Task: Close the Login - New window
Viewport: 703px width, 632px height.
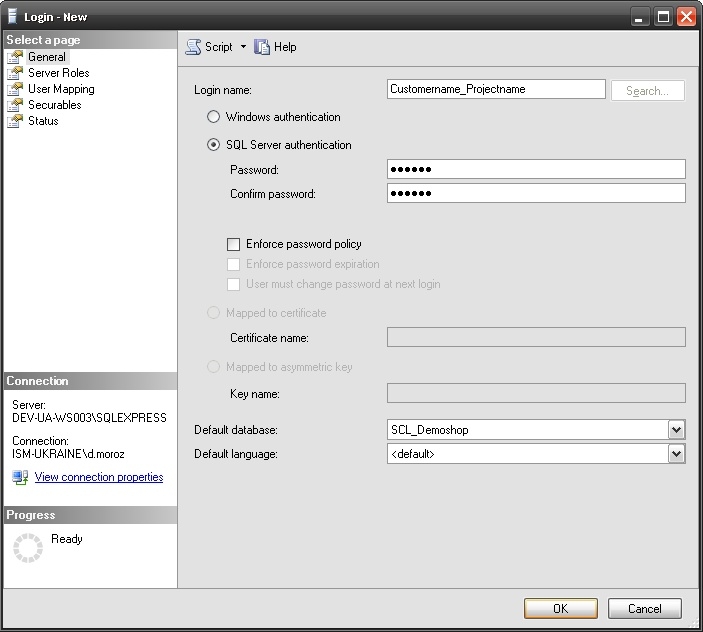Action: coord(686,17)
